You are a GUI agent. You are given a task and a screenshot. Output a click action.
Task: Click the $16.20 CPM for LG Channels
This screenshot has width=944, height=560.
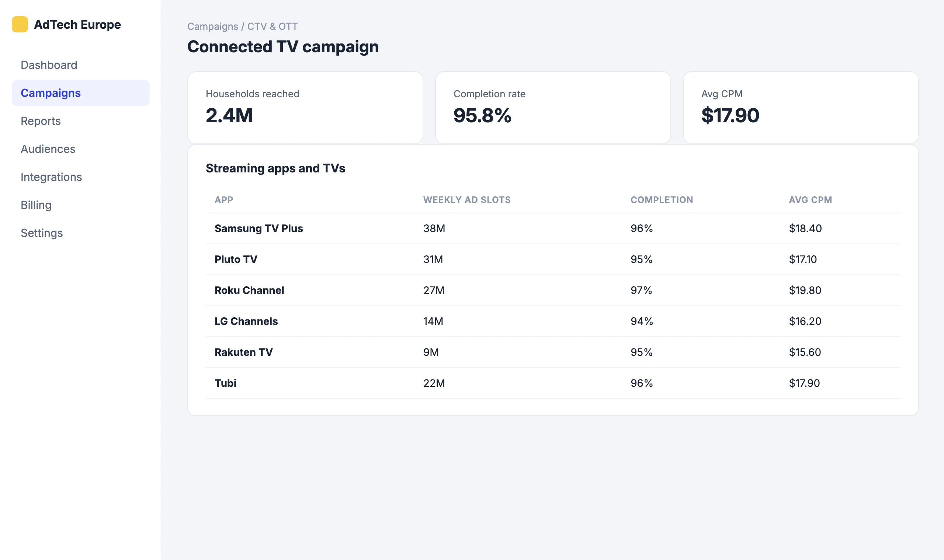[x=805, y=321]
